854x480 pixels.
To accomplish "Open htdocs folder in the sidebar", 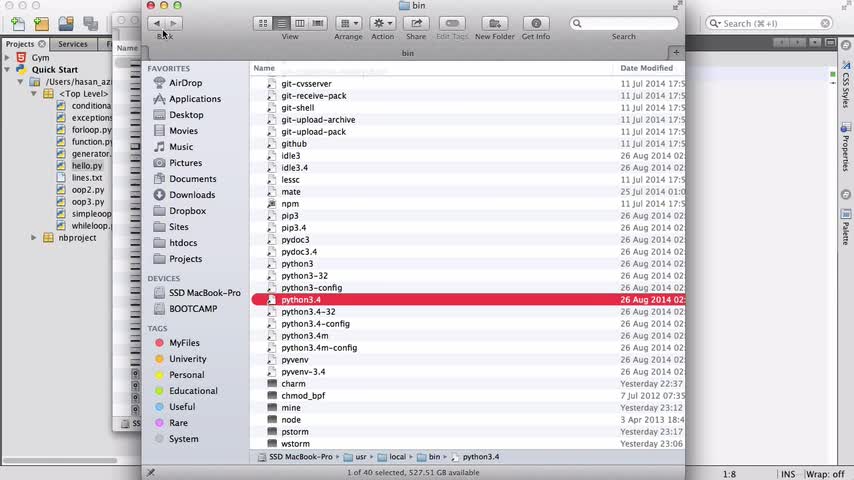I will click(x=183, y=243).
